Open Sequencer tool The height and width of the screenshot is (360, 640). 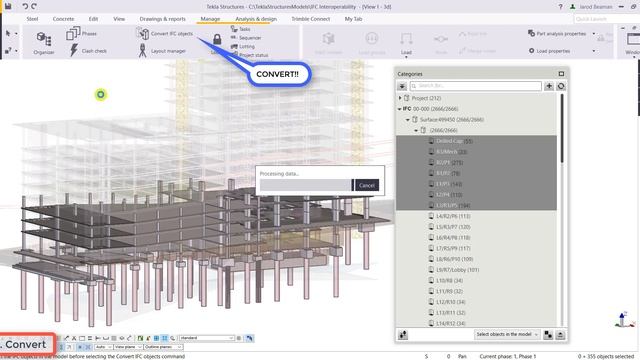click(246, 38)
